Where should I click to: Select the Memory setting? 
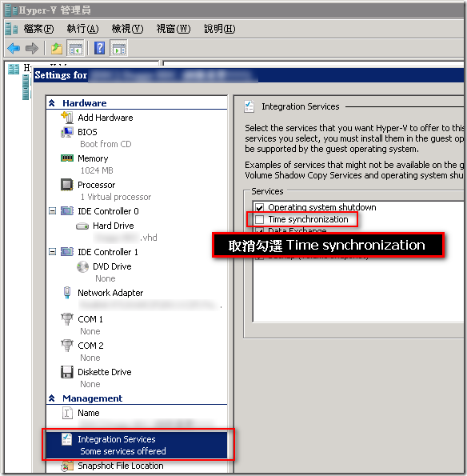pyautogui.click(x=93, y=158)
